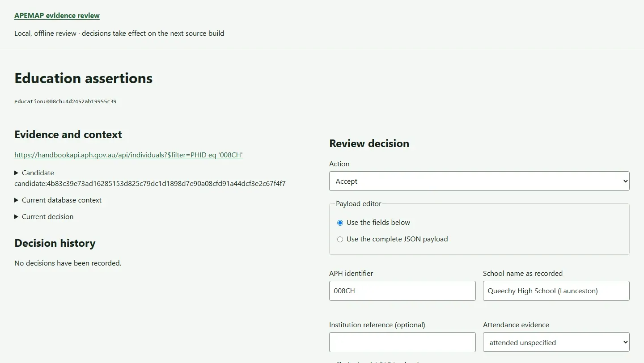Select the 'Use the fields below' radio
644x363 pixels.
point(340,223)
